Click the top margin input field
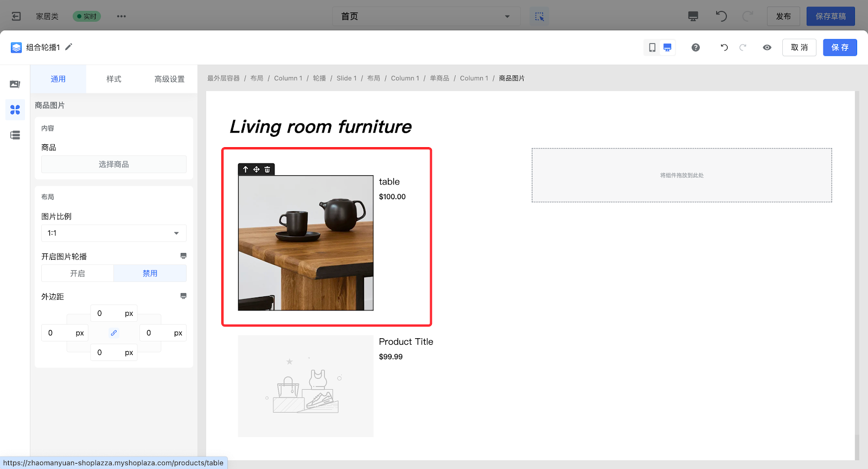The width and height of the screenshot is (868, 469). pyautogui.click(x=114, y=313)
